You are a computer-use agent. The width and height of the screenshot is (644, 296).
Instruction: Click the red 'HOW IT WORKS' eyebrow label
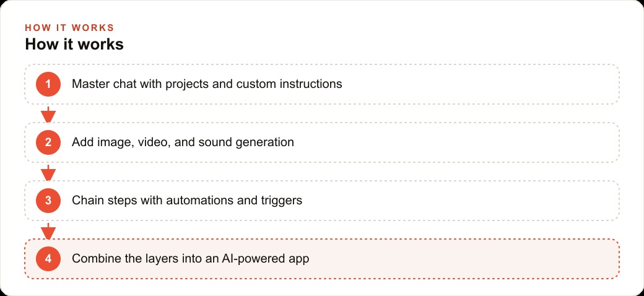(69, 28)
